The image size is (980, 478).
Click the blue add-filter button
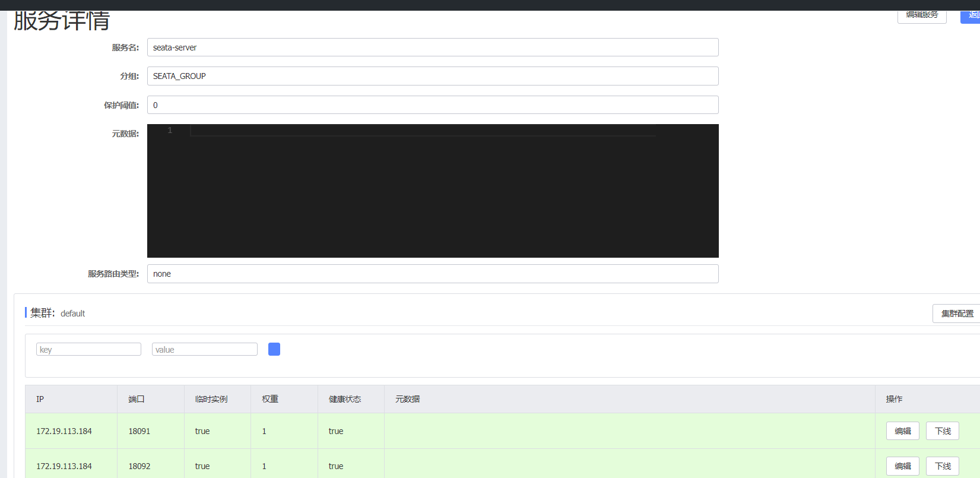pos(274,349)
